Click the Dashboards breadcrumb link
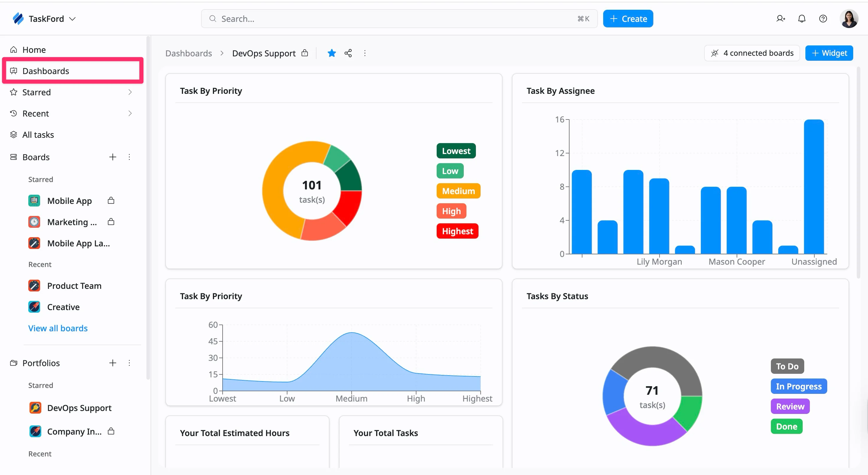 [189, 53]
